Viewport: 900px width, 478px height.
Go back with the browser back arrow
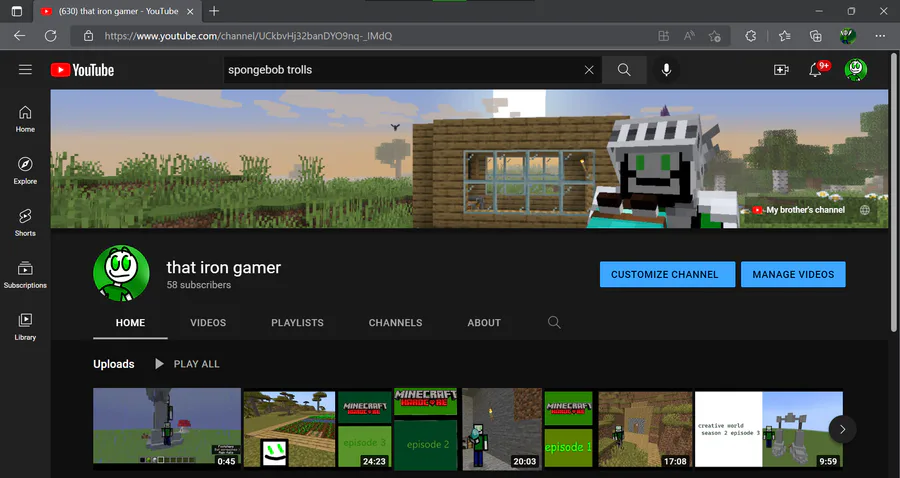coord(20,36)
